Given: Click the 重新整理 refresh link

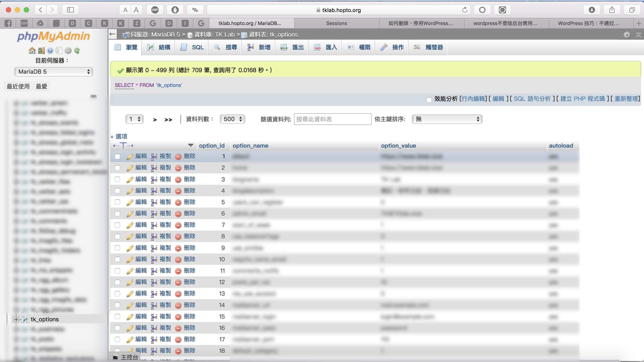Looking at the screenshot, I should pyautogui.click(x=626, y=99).
